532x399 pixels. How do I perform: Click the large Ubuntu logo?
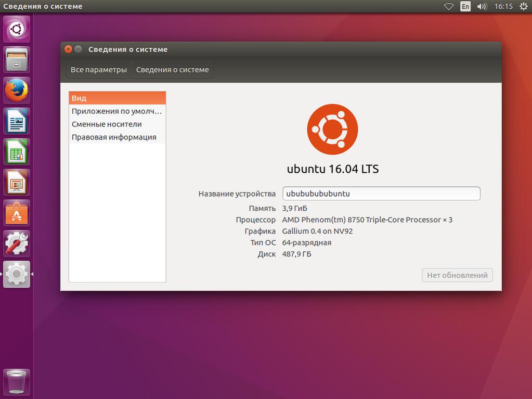pos(332,129)
